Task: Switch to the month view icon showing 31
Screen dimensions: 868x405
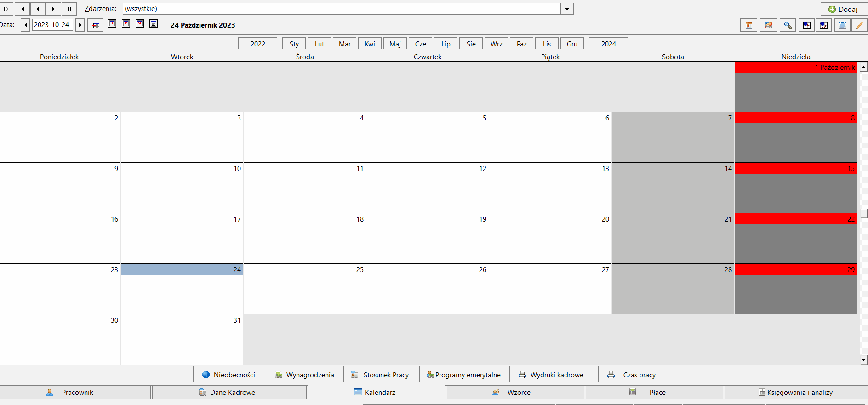Action: [140, 23]
